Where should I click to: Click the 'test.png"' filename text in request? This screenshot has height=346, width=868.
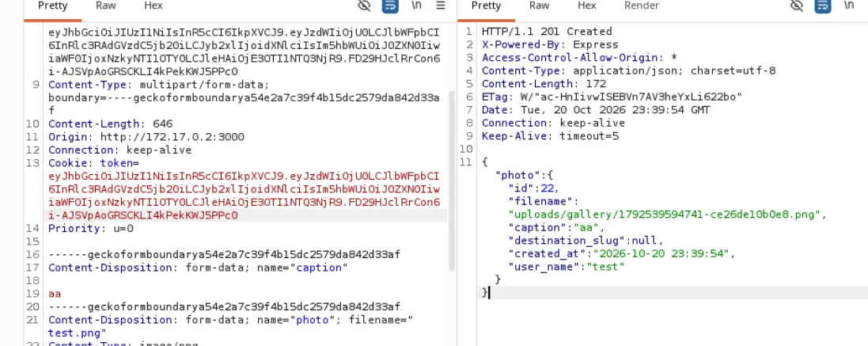click(78, 333)
